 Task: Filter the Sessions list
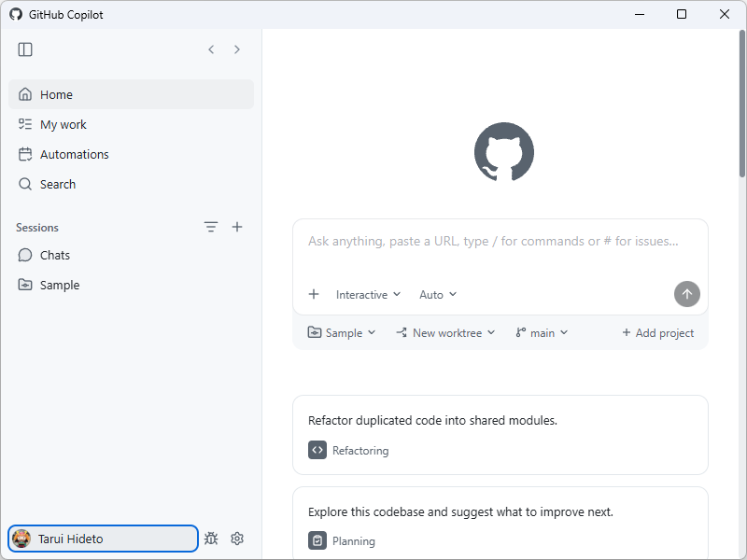click(211, 227)
